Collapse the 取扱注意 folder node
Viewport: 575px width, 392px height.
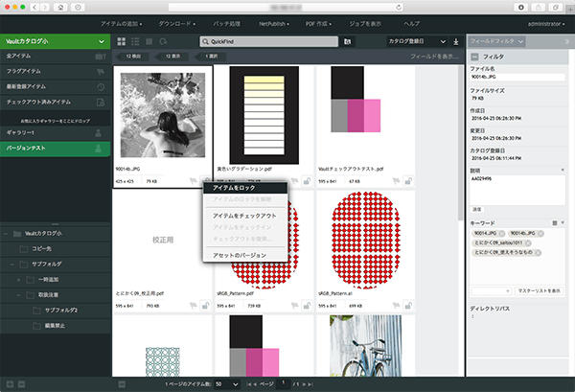point(18,295)
